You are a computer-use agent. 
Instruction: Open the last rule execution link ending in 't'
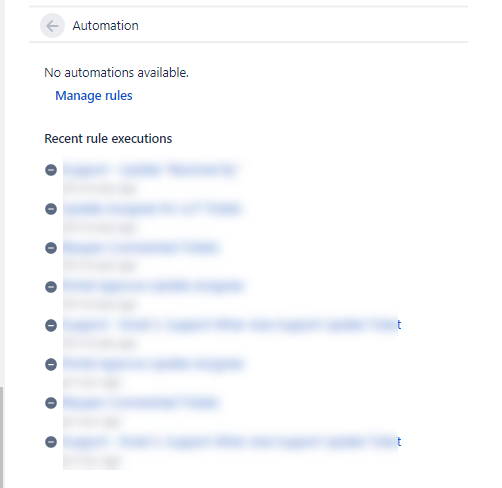[232, 442]
